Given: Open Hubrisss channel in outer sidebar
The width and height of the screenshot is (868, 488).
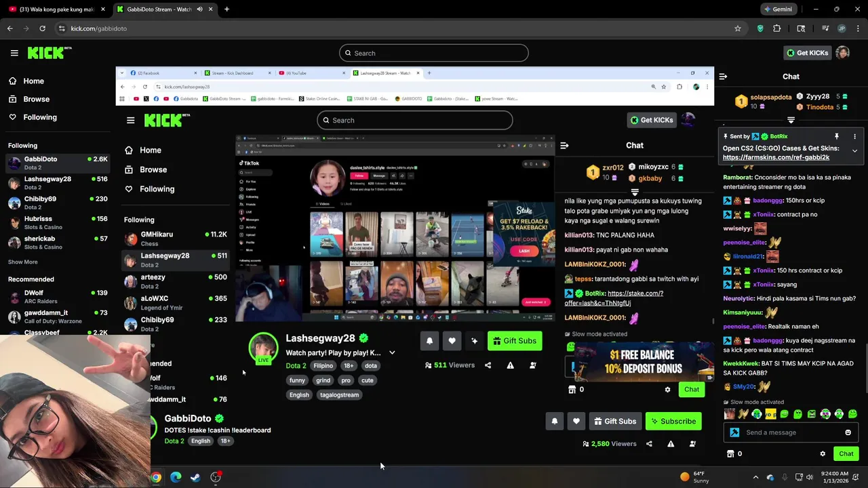Looking at the screenshot, I should click(x=58, y=222).
